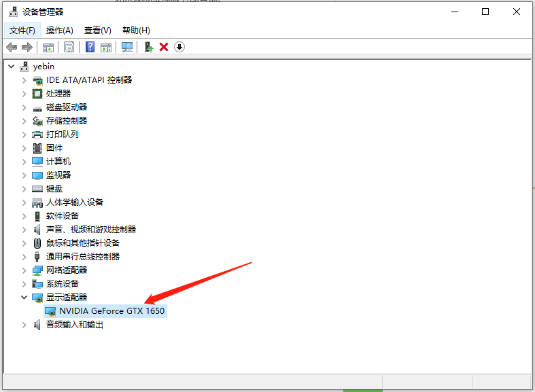Image resolution: width=535 pixels, height=392 pixels.
Task: Open the 操作(A) menu
Action: click(x=60, y=31)
